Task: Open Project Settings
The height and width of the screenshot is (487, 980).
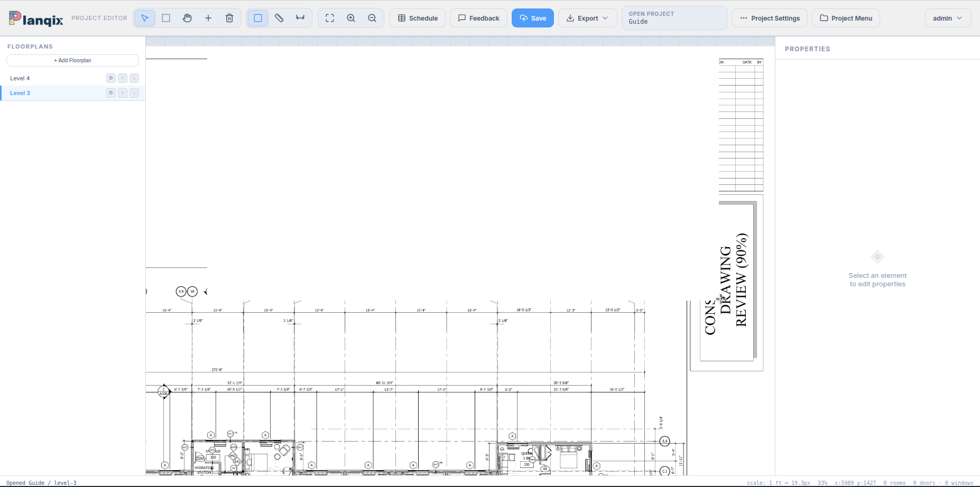Action: pyautogui.click(x=770, y=18)
